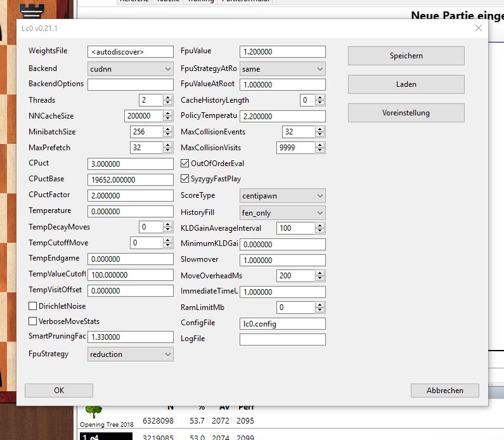Increase NNCacheSize with the up arrow
Viewport: 504px width, 440px height.
167,113
